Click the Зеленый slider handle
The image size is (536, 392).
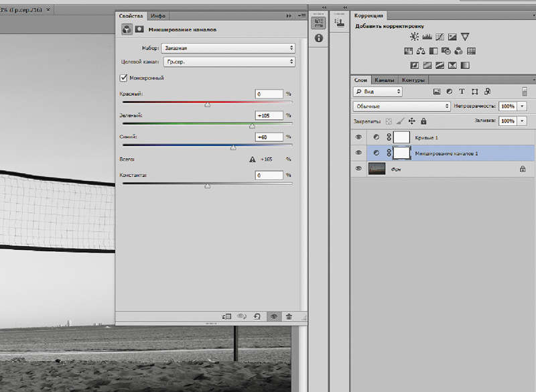point(252,126)
